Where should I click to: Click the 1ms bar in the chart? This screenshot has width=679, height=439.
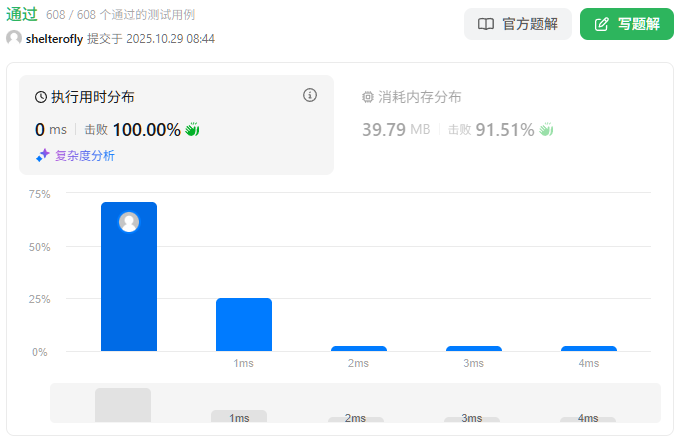(244, 324)
